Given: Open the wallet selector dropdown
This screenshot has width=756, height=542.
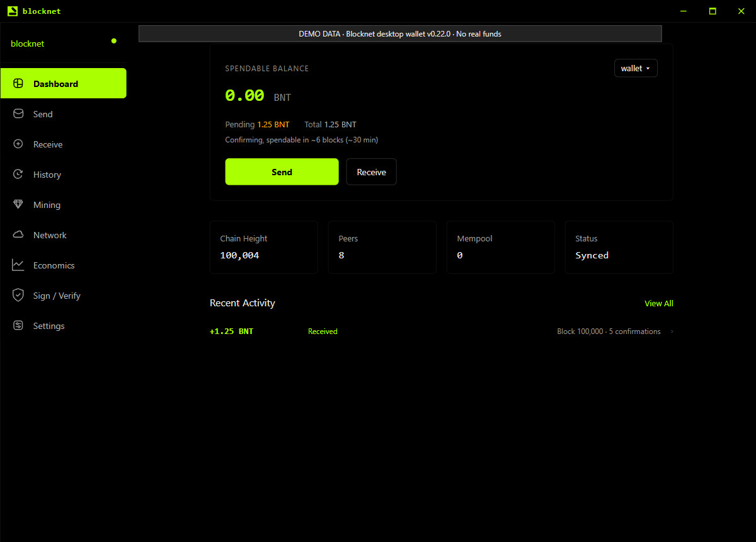Looking at the screenshot, I should (636, 68).
